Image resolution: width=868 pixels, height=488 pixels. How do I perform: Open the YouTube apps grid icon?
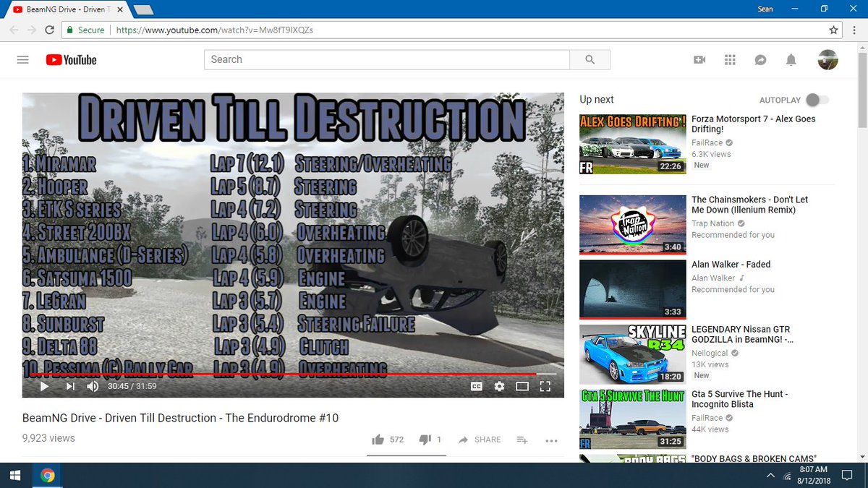point(730,60)
